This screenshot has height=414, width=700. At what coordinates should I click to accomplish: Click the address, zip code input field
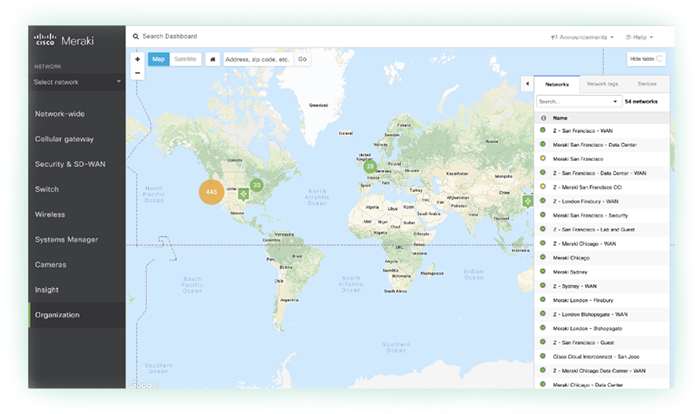coord(258,59)
